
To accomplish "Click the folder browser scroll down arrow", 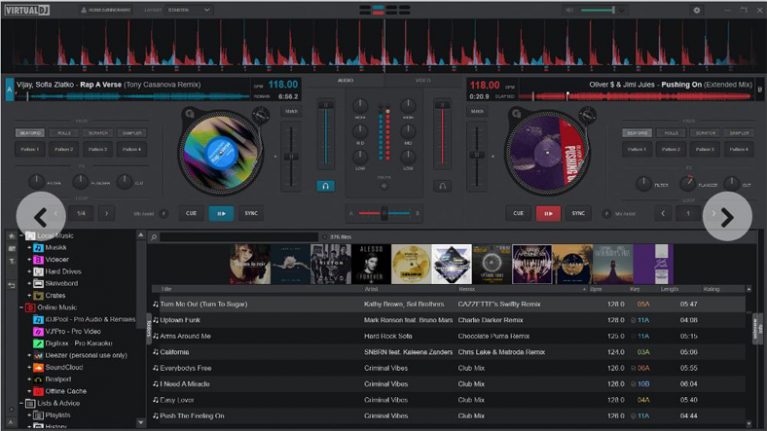I will pyautogui.click(x=141, y=421).
